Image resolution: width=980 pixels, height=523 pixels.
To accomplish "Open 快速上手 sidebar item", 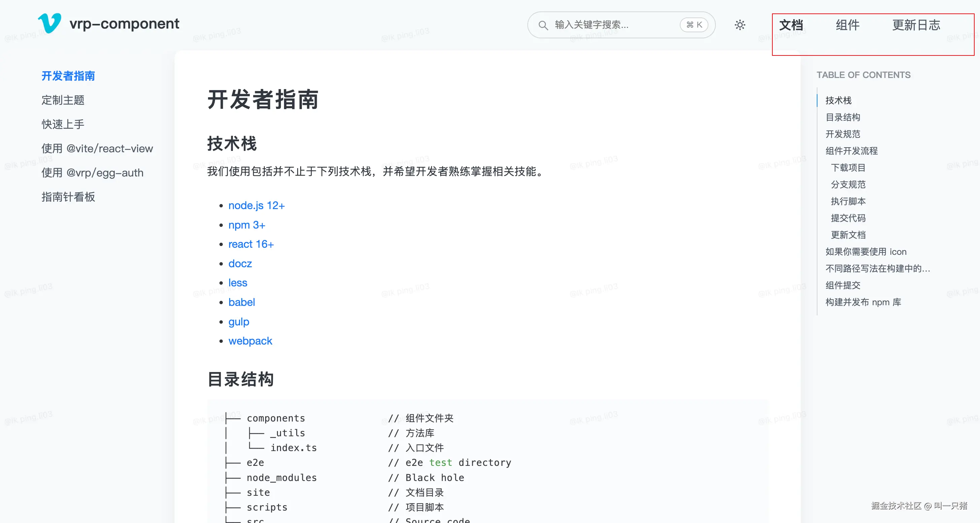I will tap(63, 124).
